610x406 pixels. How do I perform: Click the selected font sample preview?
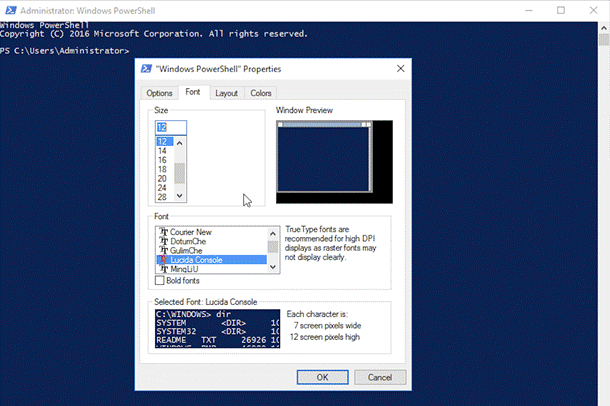coord(217,329)
